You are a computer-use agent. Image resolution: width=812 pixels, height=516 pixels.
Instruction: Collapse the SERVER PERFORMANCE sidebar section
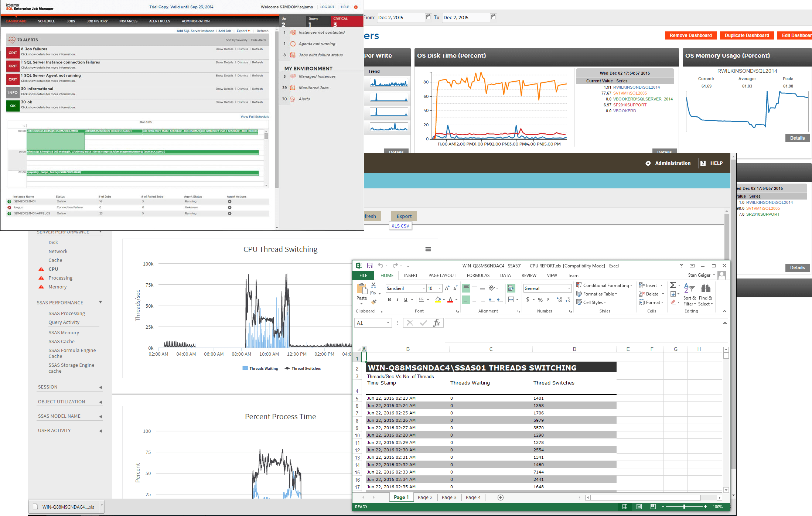(100, 232)
